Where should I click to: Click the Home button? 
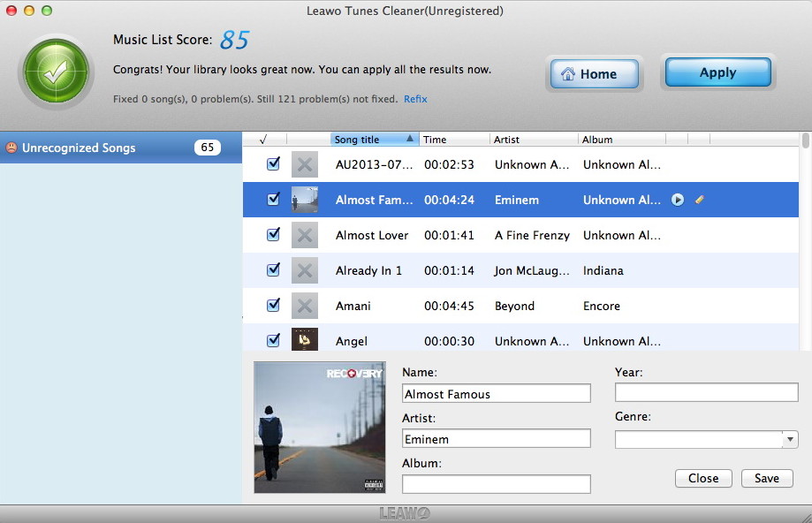[x=594, y=73]
